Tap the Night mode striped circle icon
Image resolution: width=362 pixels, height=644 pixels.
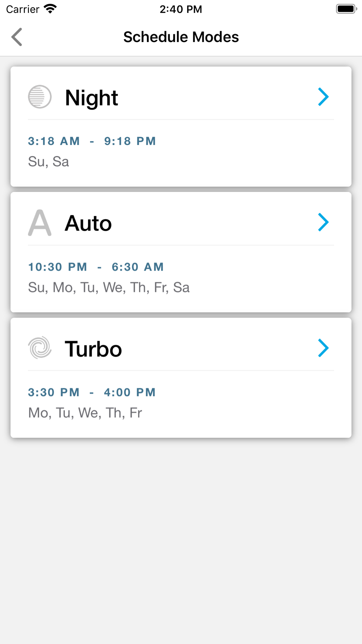click(40, 97)
